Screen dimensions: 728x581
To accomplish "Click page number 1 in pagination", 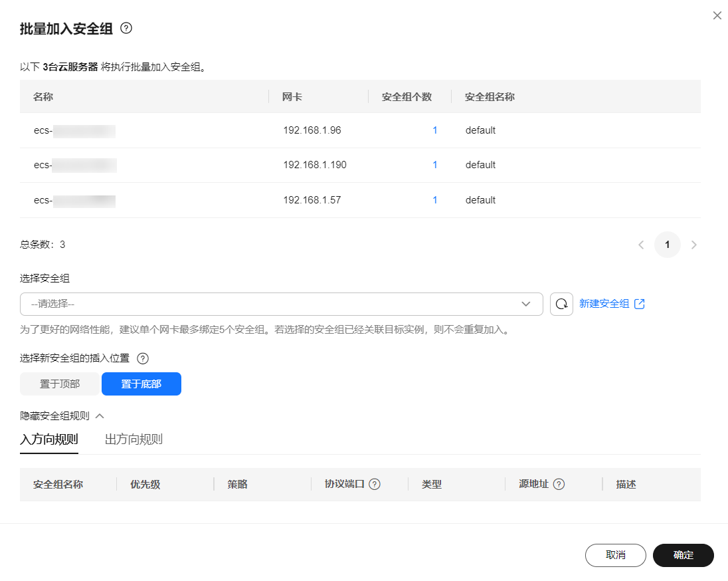I will (667, 245).
